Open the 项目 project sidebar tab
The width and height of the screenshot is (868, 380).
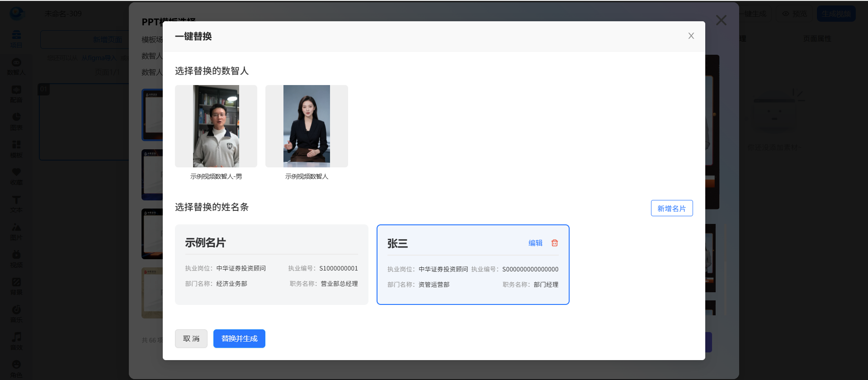point(16,38)
